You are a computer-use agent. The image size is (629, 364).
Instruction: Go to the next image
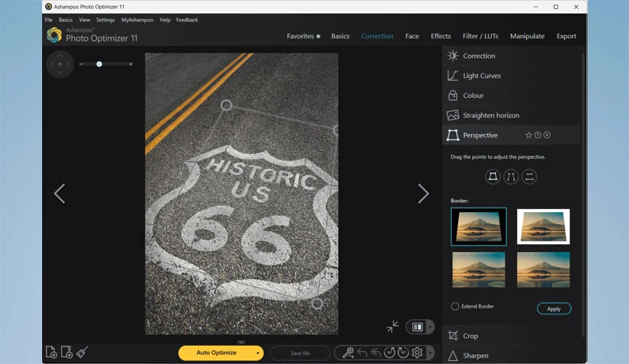(x=424, y=193)
